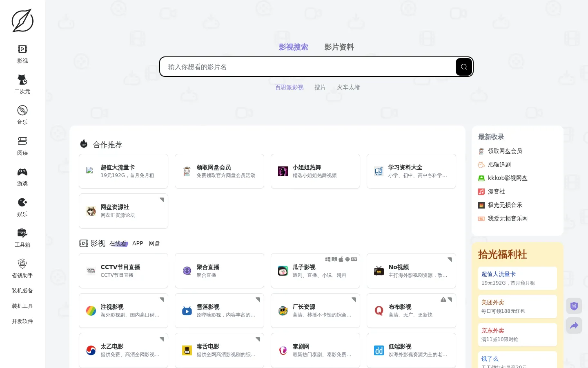Expand corner arrow on 注视影视 card
The image size is (588, 368).
[162, 299]
